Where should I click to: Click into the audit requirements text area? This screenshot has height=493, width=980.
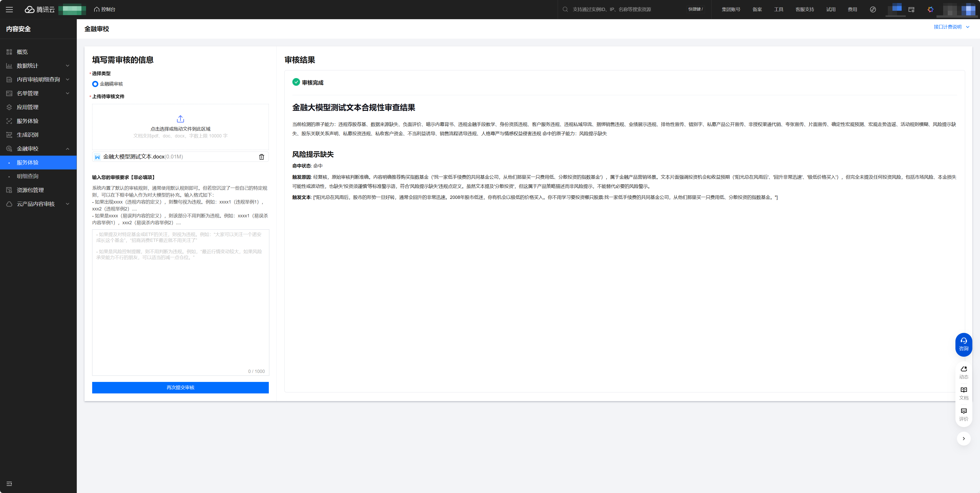tap(180, 304)
